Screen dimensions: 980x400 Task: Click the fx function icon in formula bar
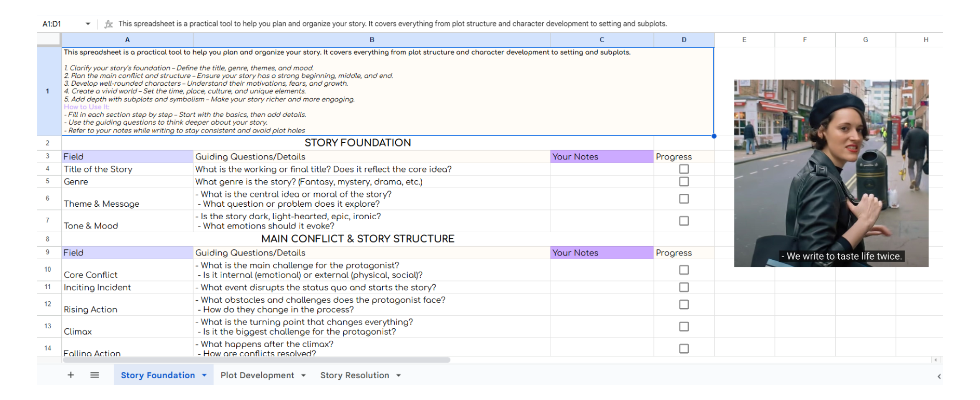(x=109, y=24)
